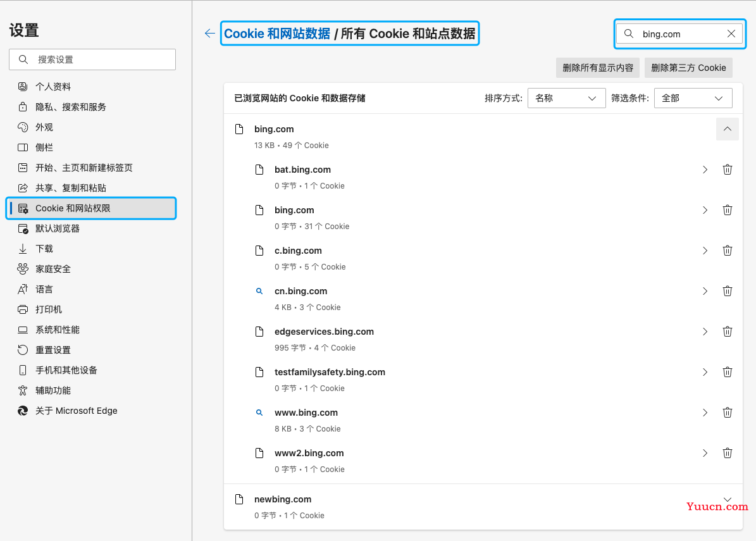
Task: Click the 下载 download arrow icon
Action: pyautogui.click(x=23, y=249)
